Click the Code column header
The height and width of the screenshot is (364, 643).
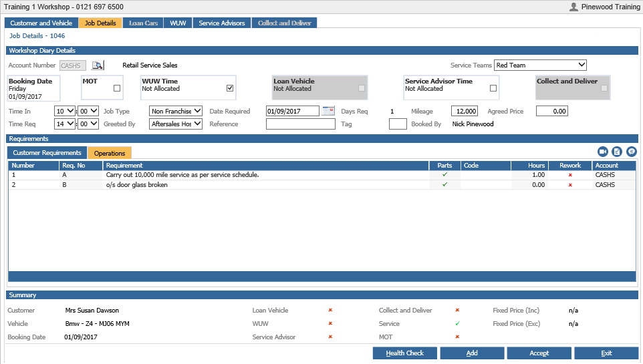pyautogui.click(x=486, y=165)
